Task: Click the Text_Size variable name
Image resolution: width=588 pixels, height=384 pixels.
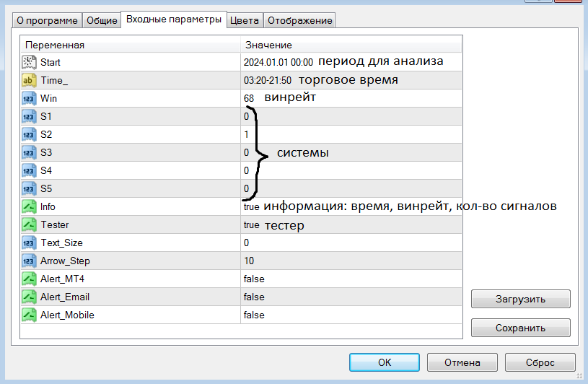Action: [x=61, y=243]
